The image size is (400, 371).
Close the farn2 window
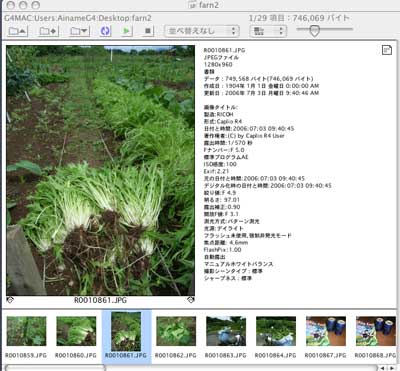(11, 5)
